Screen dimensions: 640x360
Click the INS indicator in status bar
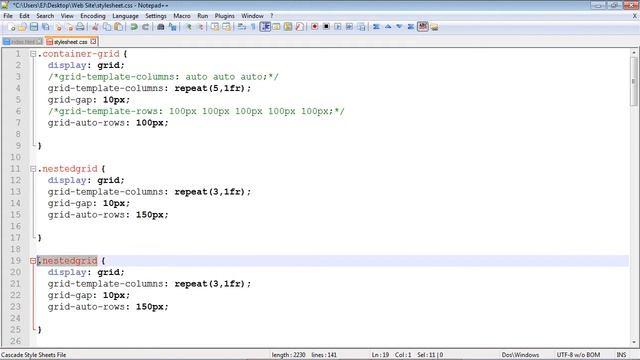click(621, 355)
